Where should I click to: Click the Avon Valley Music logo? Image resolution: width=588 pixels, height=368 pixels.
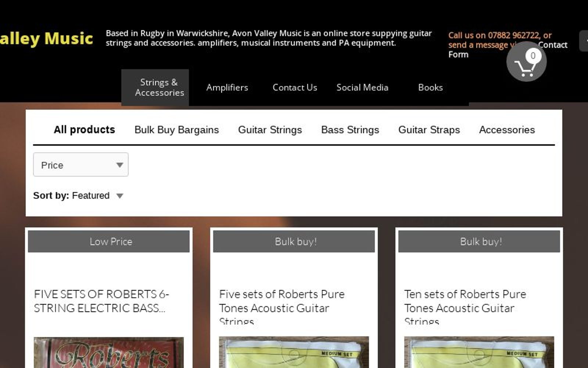tap(46, 38)
